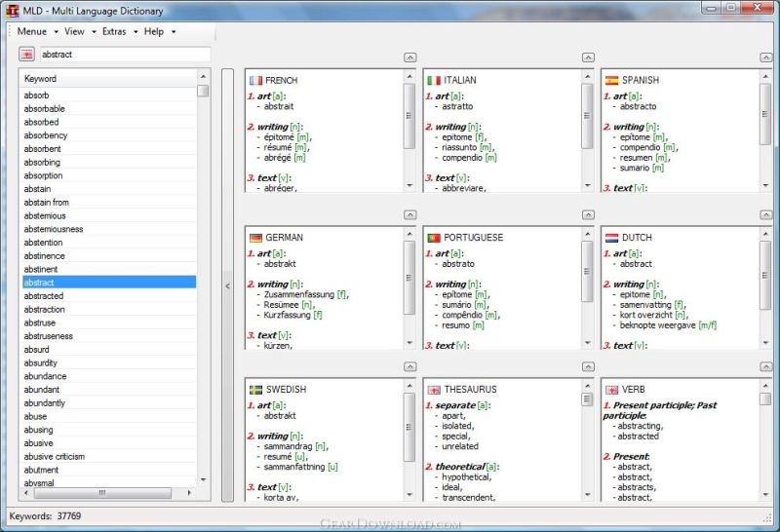Viewport: 780px width, 532px height.
Task: Select 'absorption' in the keyword list
Action: click(x=109, y=175)
